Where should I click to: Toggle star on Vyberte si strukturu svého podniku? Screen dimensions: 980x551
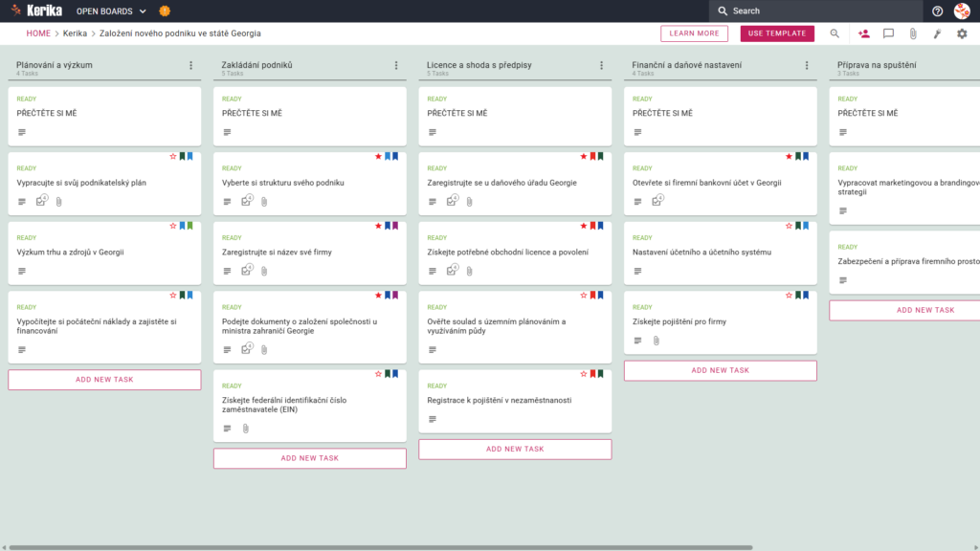[x=378, y=156]
